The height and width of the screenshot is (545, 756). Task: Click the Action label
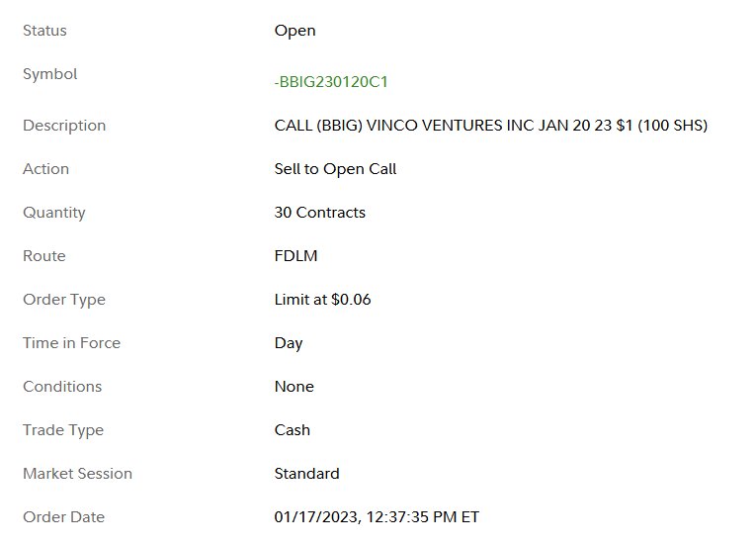point(45,169)
